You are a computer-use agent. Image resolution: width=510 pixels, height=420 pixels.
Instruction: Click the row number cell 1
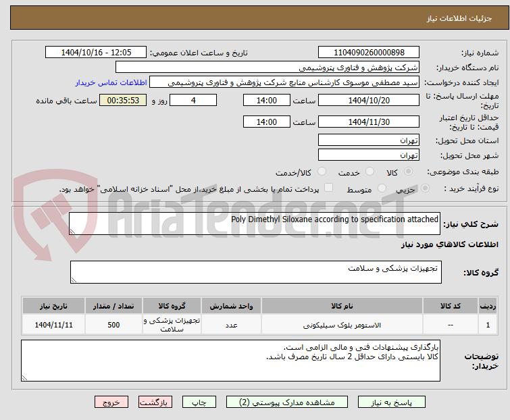pyautogui.click(x=488, y=325)
